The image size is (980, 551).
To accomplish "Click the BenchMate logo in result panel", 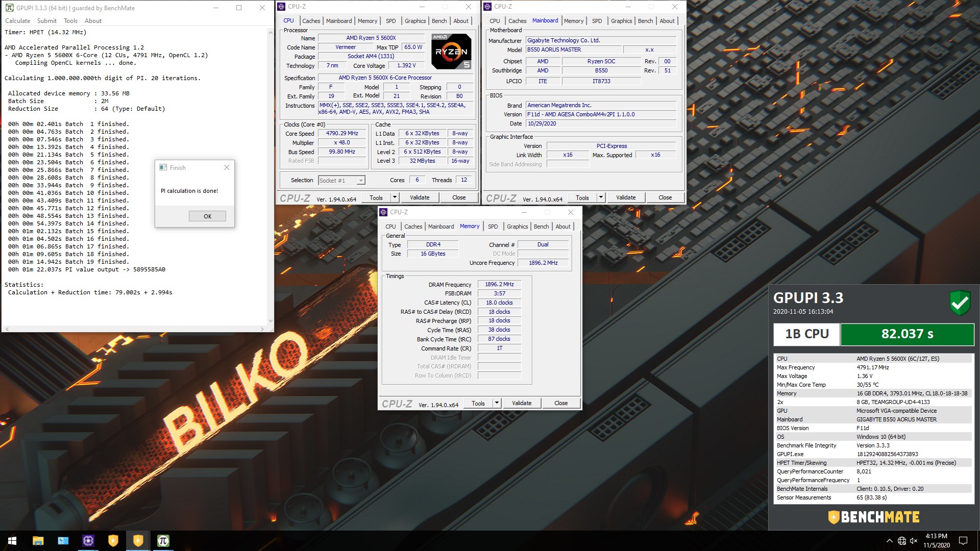I will coord(873,517).
